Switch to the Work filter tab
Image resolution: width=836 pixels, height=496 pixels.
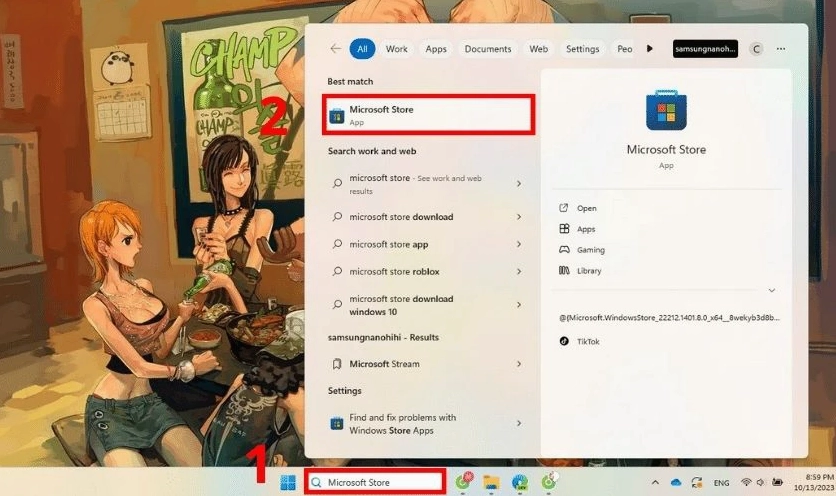pos(397,49)
